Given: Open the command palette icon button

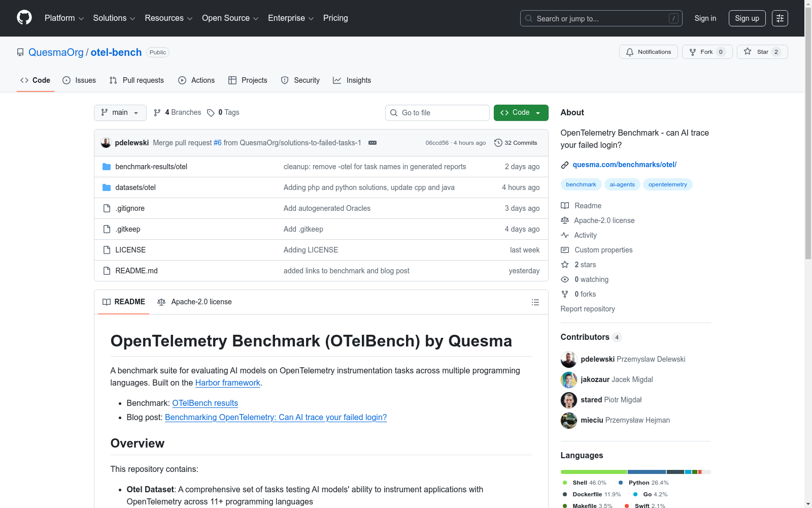Looking at the screenshot, I should (780, 18).
